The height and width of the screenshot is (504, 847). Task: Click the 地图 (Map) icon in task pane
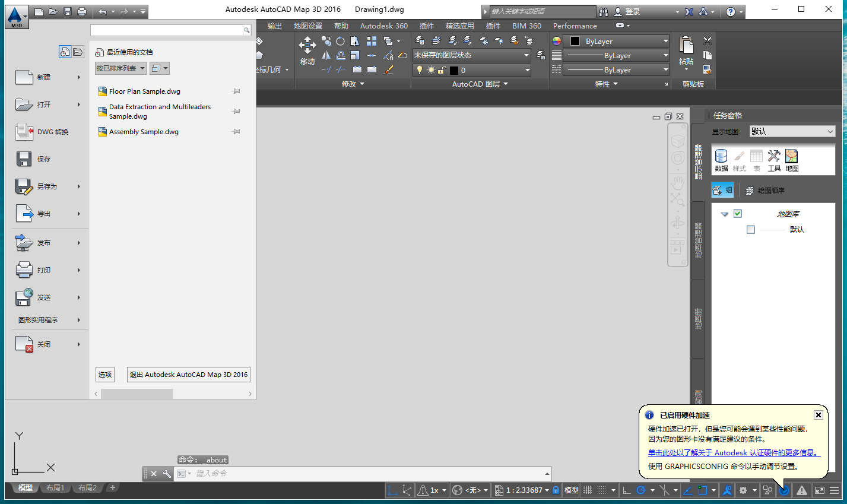coord(791,157)
